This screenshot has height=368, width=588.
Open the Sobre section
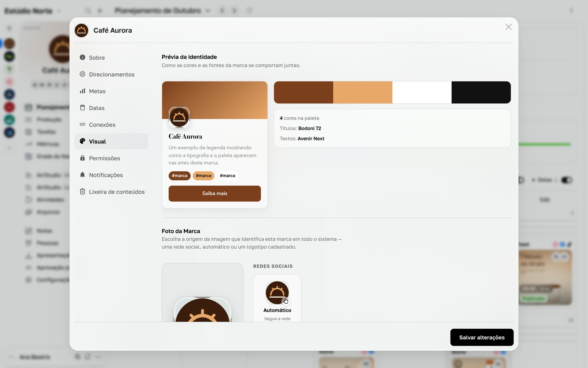(x=111, y=58)
